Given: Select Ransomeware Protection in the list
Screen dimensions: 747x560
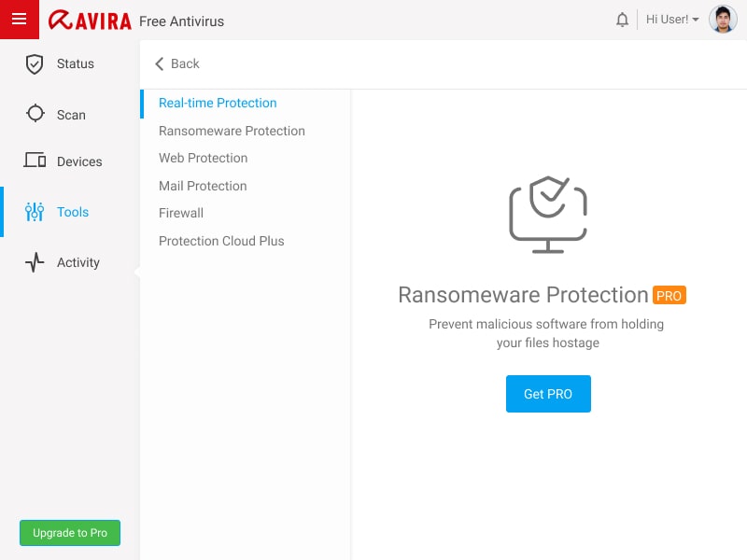Looking at the screenshot, I should (232, 131).
